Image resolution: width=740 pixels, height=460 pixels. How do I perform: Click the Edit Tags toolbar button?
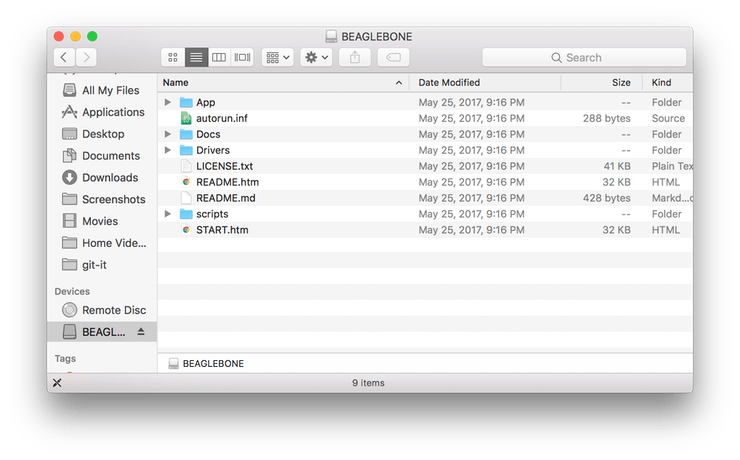(394, 58)
